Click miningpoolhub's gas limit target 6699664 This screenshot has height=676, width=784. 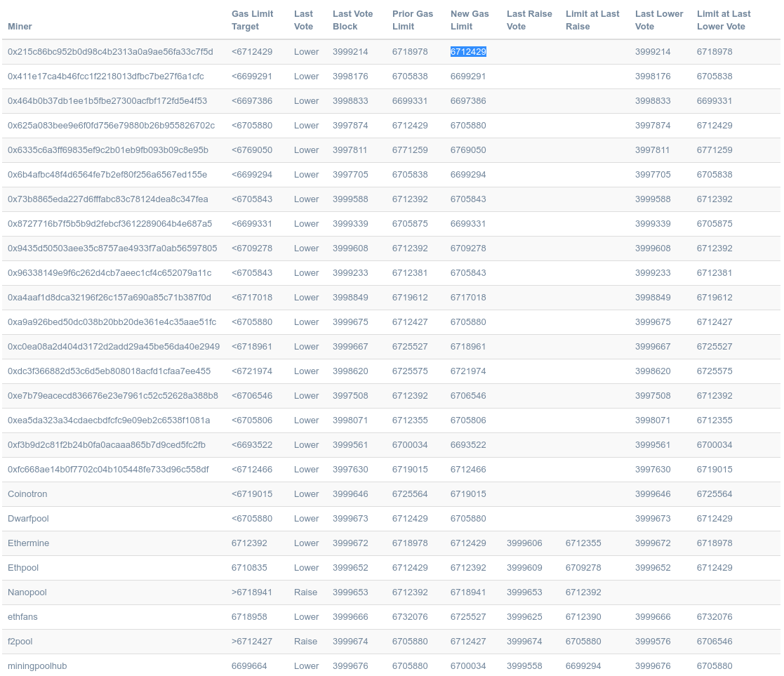tap(249, 665)
